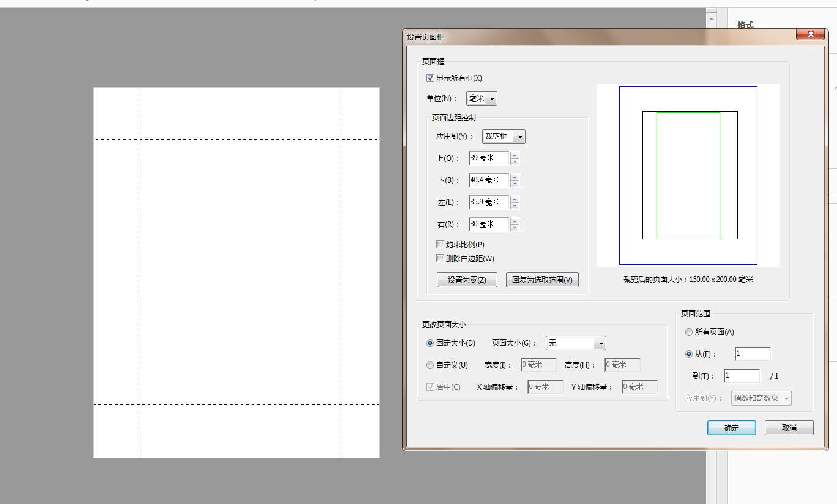Viewport: 837px width, 504px height.
Task: Select the 所有页面 page range option
Action: point(688,332)
